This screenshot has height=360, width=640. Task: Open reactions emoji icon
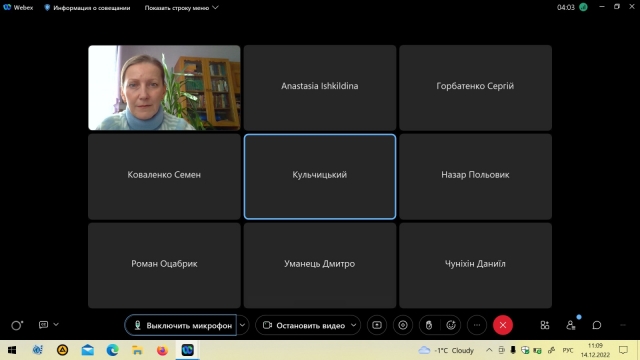click(451, 325)
